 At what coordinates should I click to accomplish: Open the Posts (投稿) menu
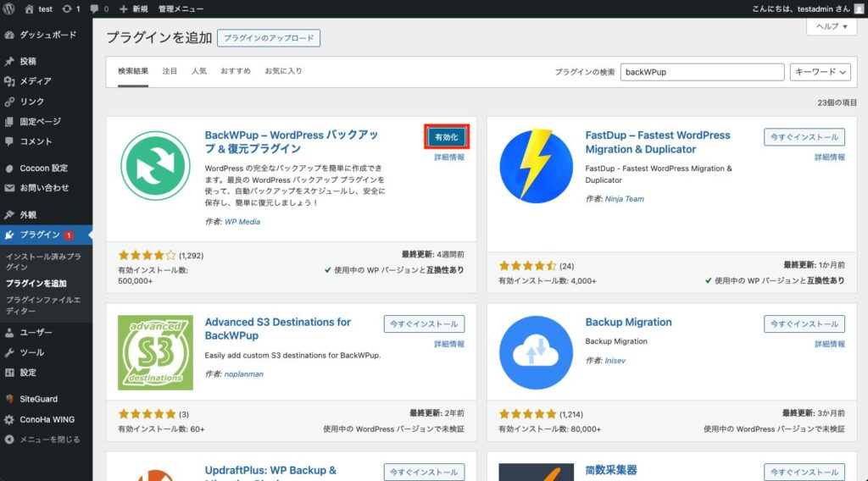point(47,61)
